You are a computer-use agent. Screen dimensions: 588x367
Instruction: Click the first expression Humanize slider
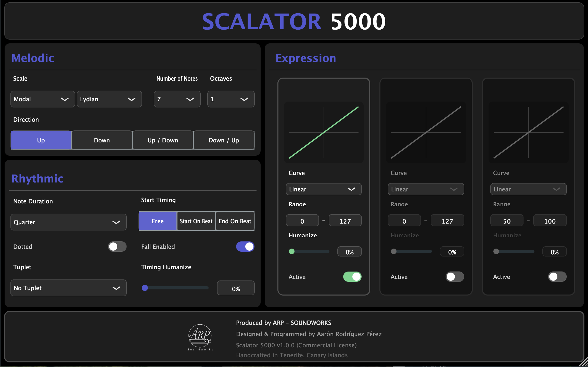point(309,251)
